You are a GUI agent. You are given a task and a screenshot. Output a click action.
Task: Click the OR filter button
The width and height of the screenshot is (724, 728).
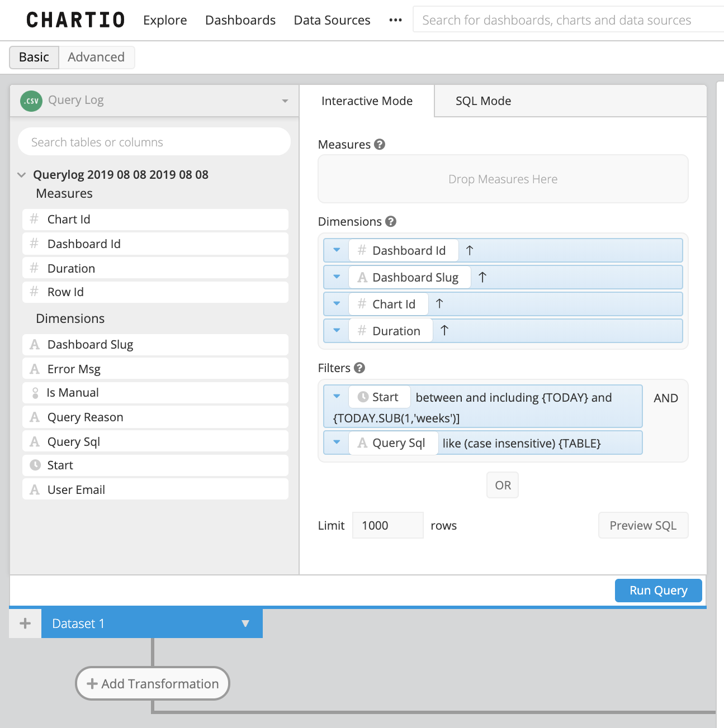coord(503,485)
